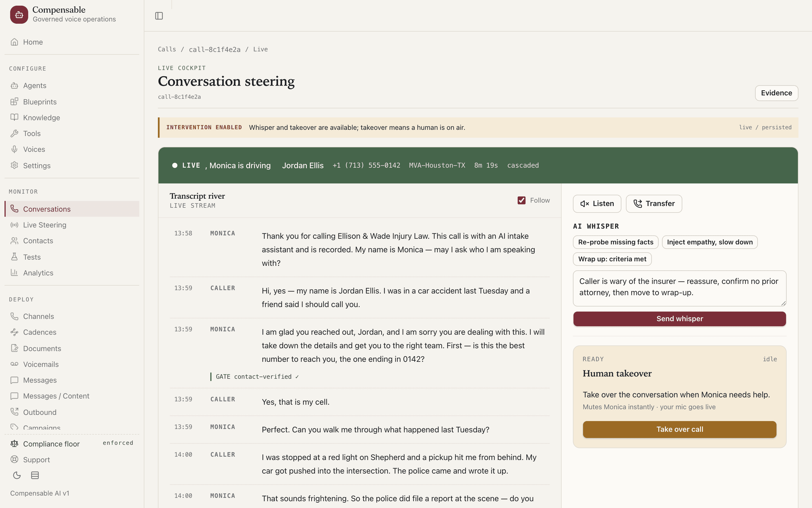Click the Compensable robot logo icon
Viewport: 812px width, 508px height.
click(x=19, y=14)
